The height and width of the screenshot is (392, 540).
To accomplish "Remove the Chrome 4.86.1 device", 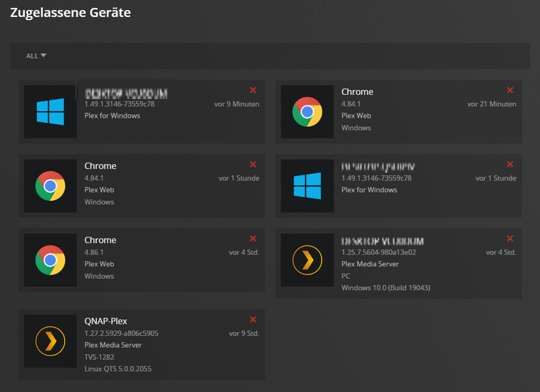I will coord(253,239).
